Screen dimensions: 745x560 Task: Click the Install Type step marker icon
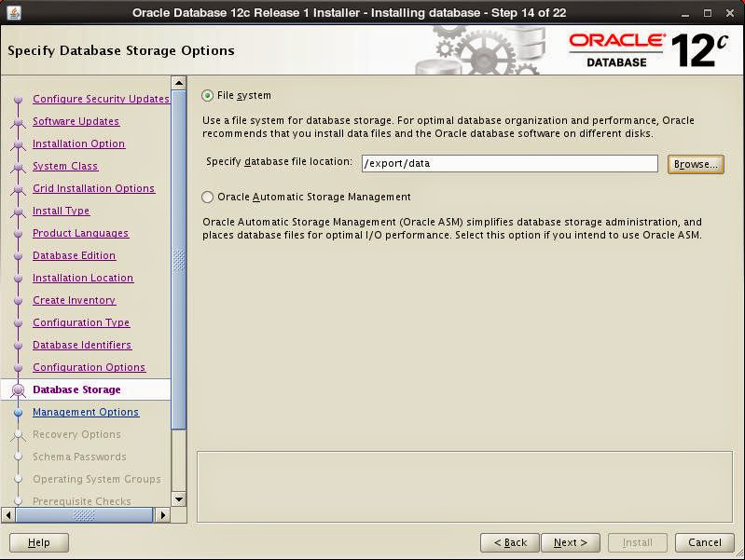point(18,212)
